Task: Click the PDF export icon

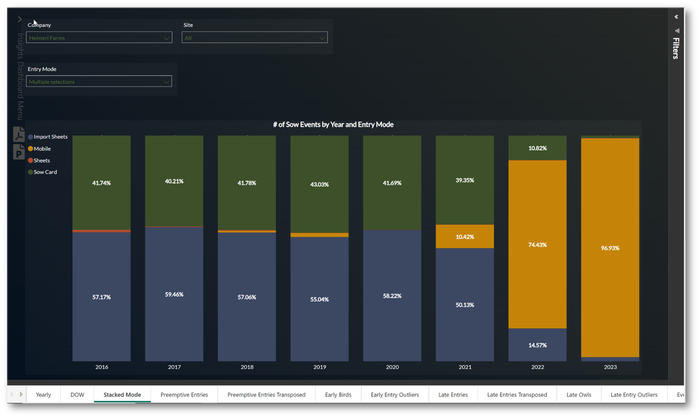Action: 19,134
